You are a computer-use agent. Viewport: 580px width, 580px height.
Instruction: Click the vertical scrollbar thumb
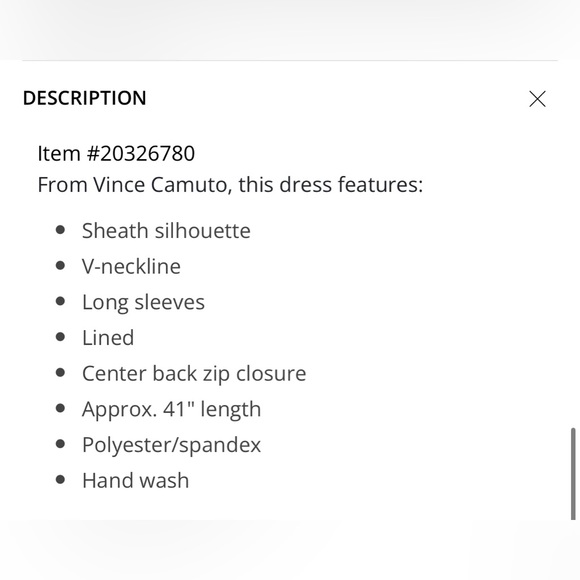point(573,474)
